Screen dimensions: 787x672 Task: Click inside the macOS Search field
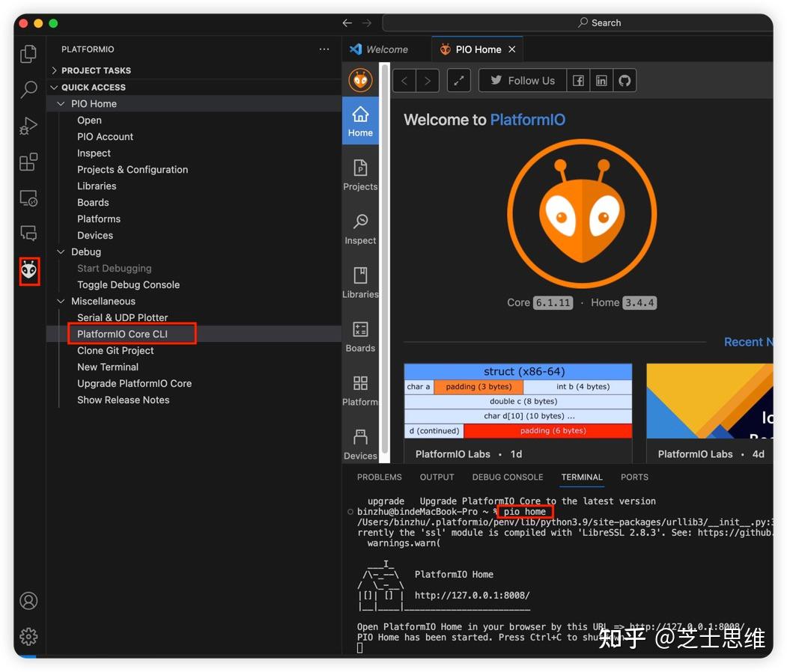[x=599, y=22]
